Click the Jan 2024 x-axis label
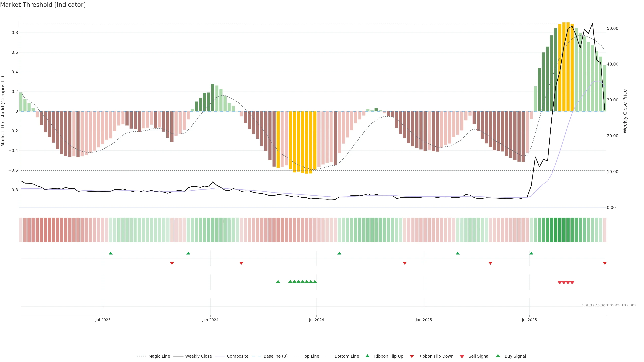Viewport: 644px width, 362px height. coord(210,320)
